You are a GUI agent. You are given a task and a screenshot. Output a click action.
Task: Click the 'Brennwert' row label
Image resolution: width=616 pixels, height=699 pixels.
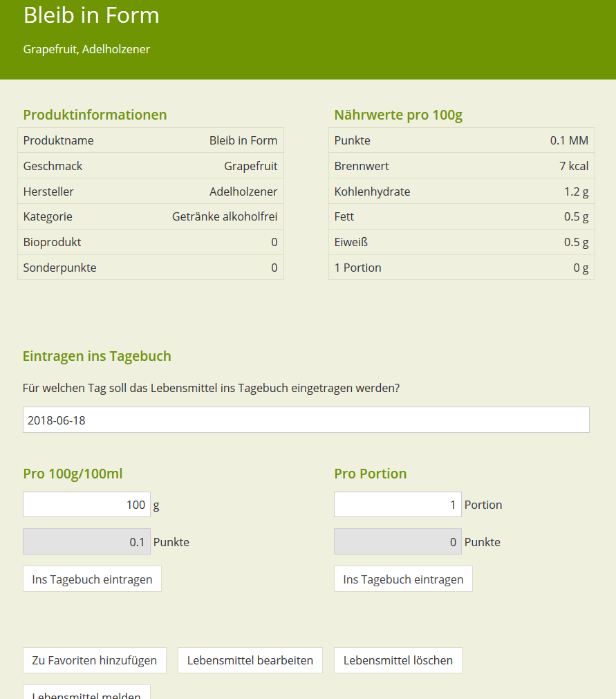(x=362, y=166)
